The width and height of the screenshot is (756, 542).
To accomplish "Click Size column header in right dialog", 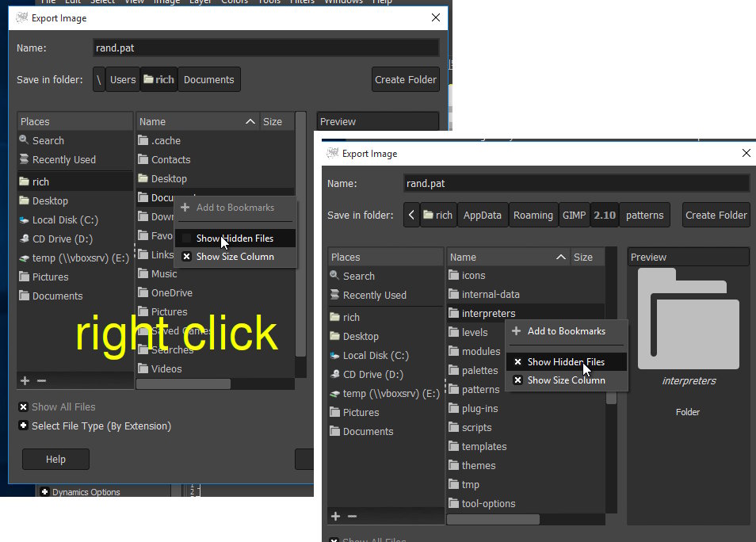I will (x=586, y=257).
